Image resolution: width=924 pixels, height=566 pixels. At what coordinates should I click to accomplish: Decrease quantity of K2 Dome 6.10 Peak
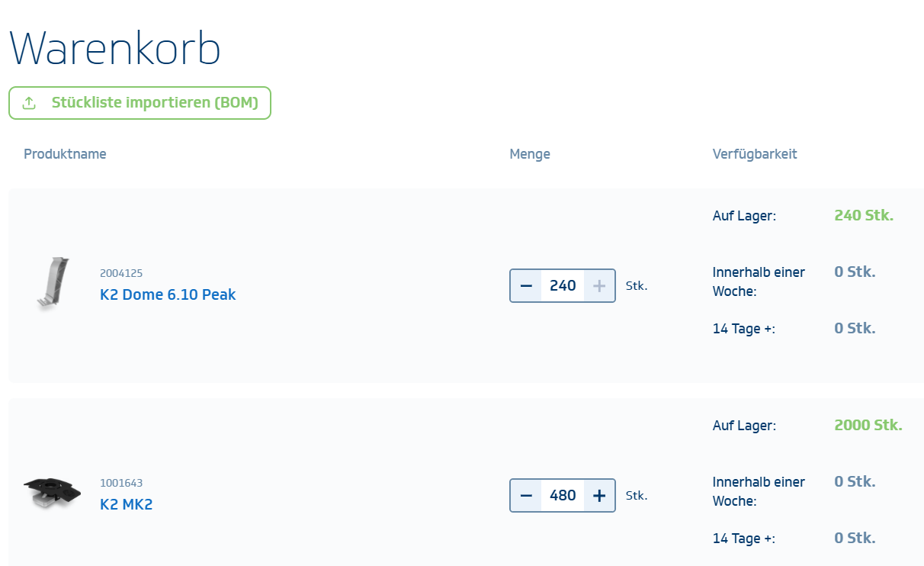(x=526, y=286)
